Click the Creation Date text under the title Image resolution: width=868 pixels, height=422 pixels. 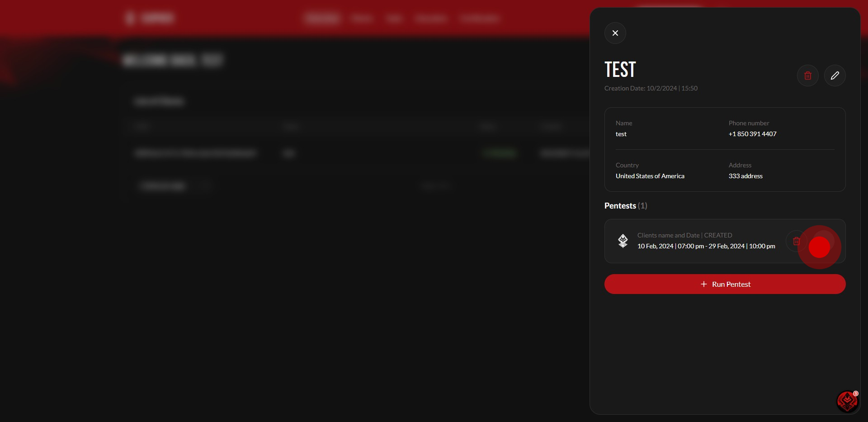tap(651, 88)
